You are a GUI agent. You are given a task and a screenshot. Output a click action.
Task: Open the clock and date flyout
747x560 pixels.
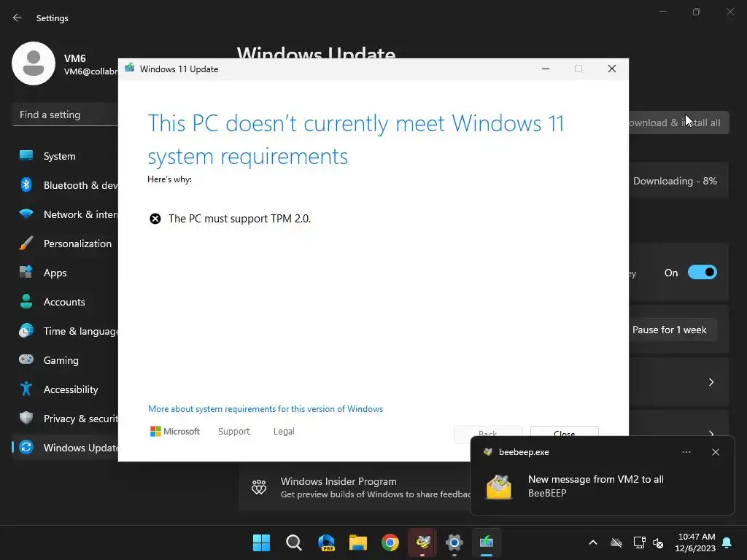point(695,542)
